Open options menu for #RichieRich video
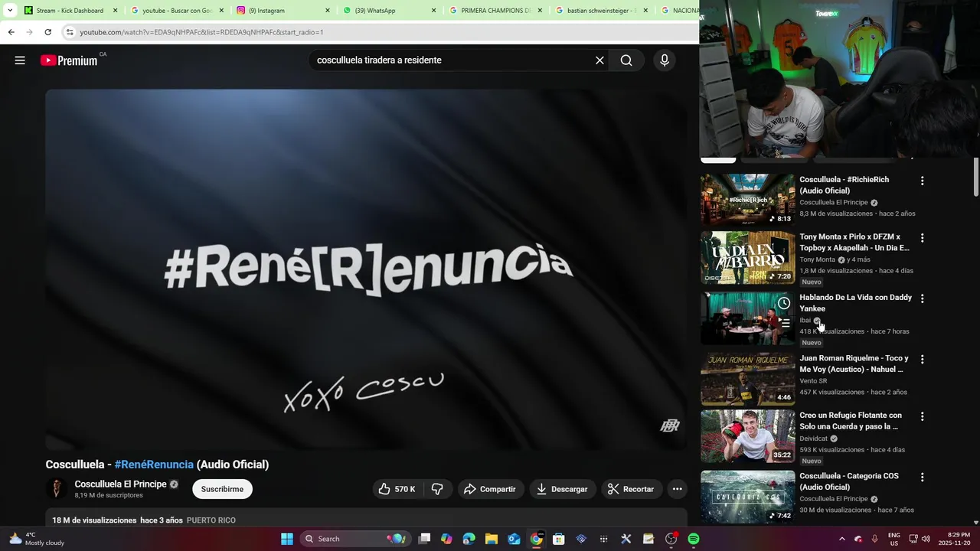This screenshot has height=551, width=980. [x=922, y=181]
